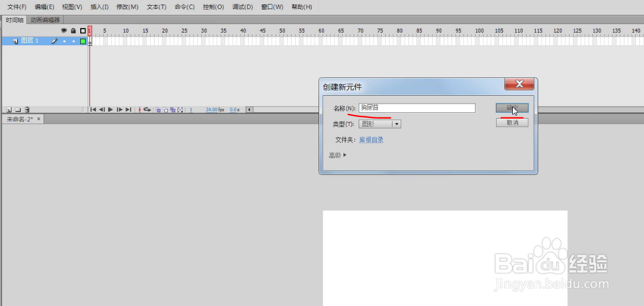
Task: Click the pencil icon on 图层 1
Action: point(54,41)
